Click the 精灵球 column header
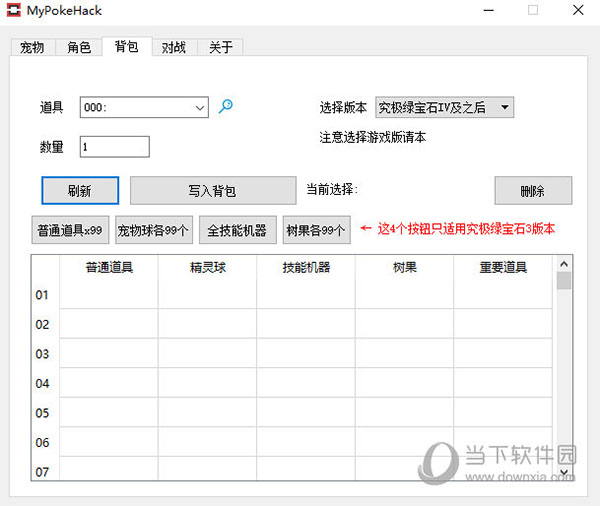The width and height of the screenshot is (600, 506). point(207,267)
